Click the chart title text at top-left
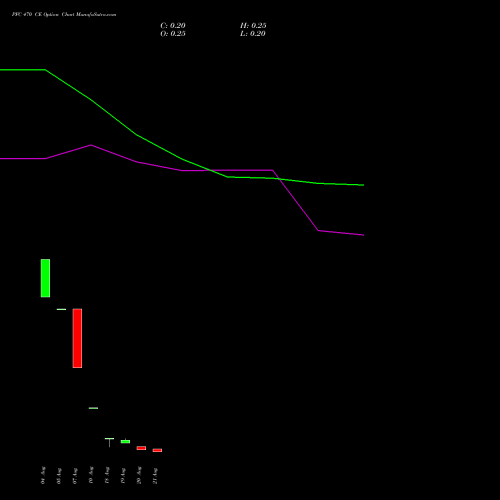 64,15
